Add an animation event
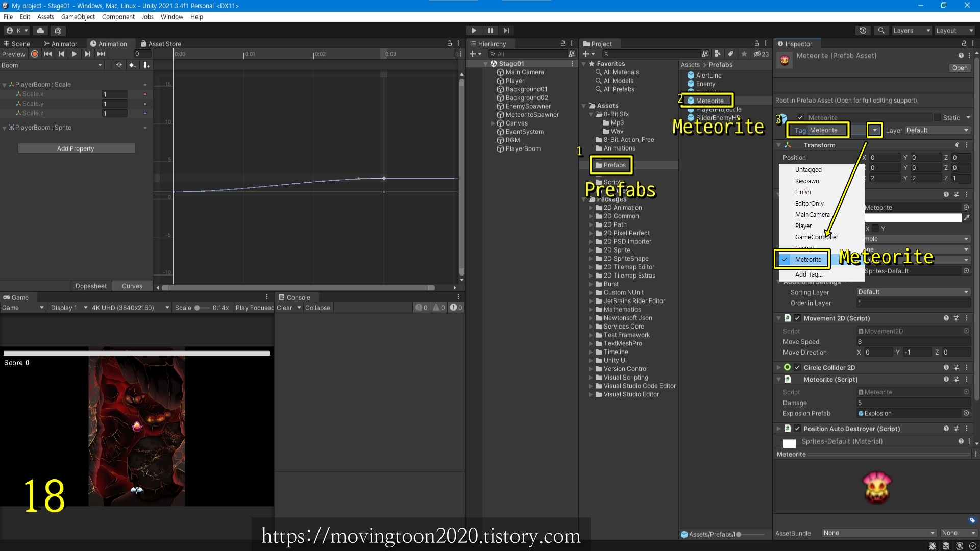The width and height of the screenshot is (980, 551). (x=146, y=65)
